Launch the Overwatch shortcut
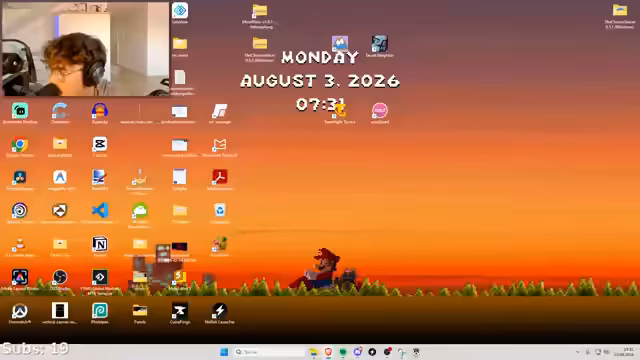640x360 pixels. click(x=20, y=311)
